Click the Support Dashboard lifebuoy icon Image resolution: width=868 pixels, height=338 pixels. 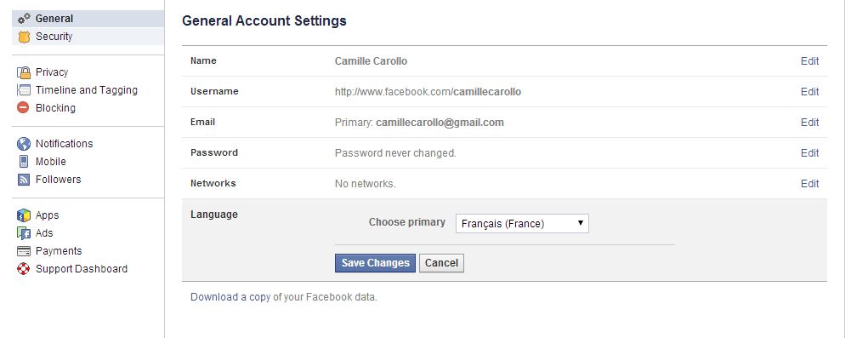[23, 269]
